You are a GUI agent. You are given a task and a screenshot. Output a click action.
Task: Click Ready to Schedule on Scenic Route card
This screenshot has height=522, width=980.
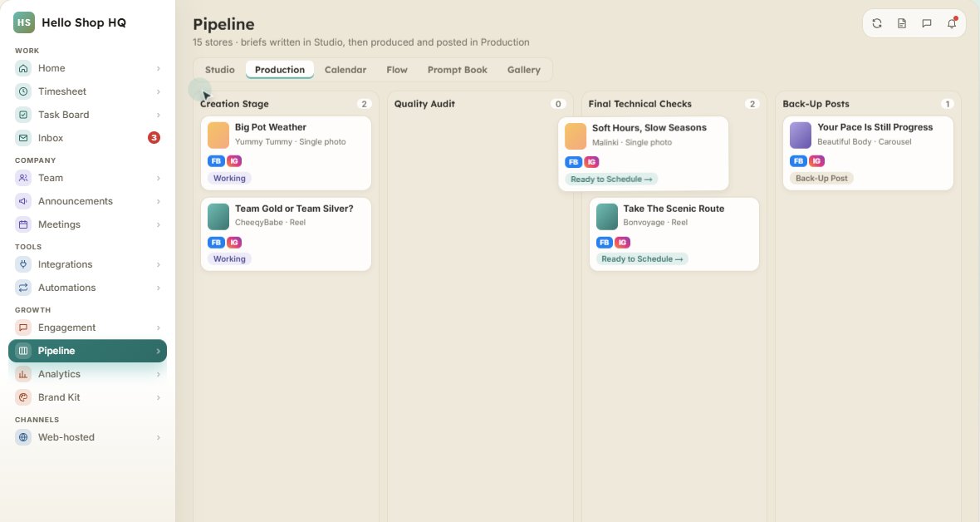(x=642, y=259)
